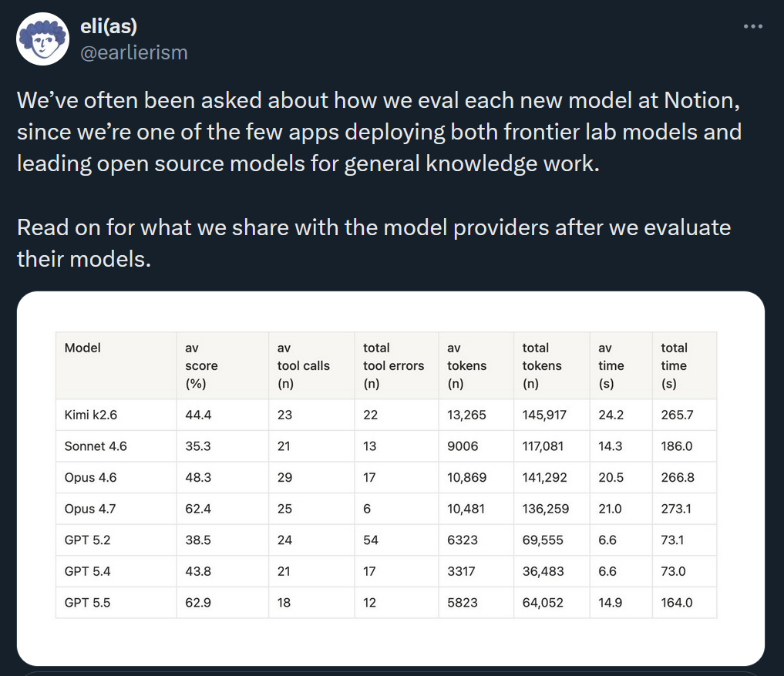Click the tweet text mentioning Notion
Image resolution: width=784 pixels, height=676 pixels.
pos(379,132)
